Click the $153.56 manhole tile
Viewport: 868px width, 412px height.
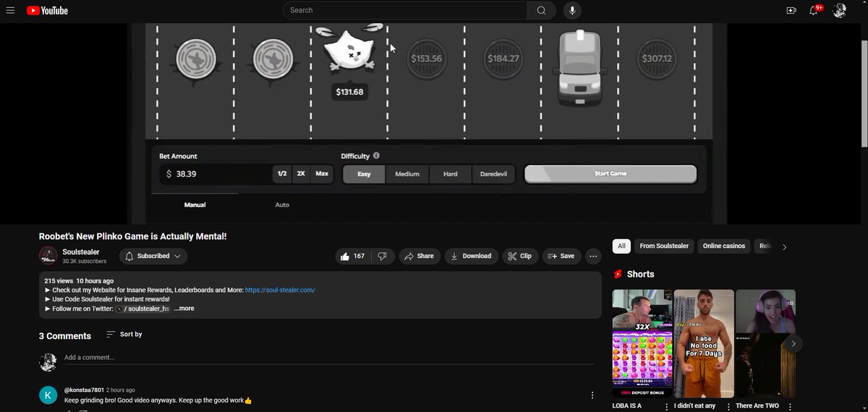click(425, 59)
